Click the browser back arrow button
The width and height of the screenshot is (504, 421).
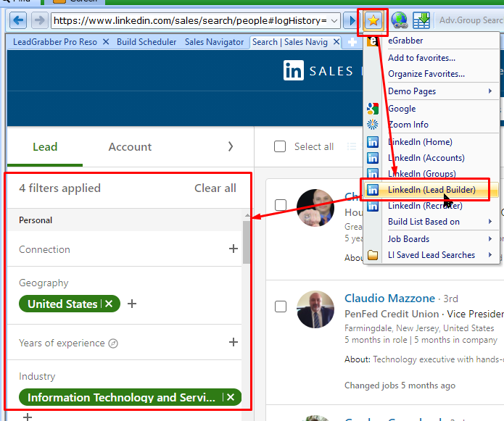click(x=18, y=20)
